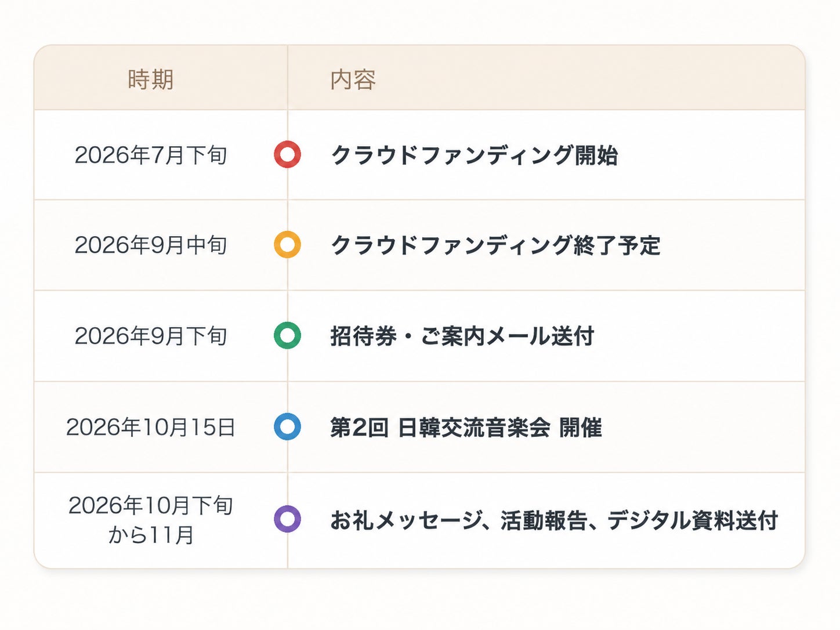Click the date 2026年9月下旬

coord(151,335)
